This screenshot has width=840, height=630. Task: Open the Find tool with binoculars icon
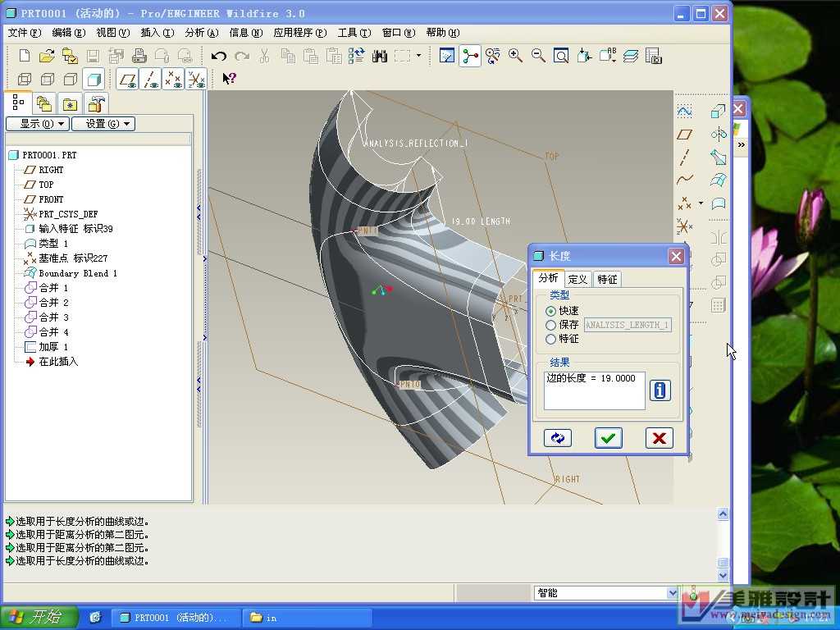point(379,56)
